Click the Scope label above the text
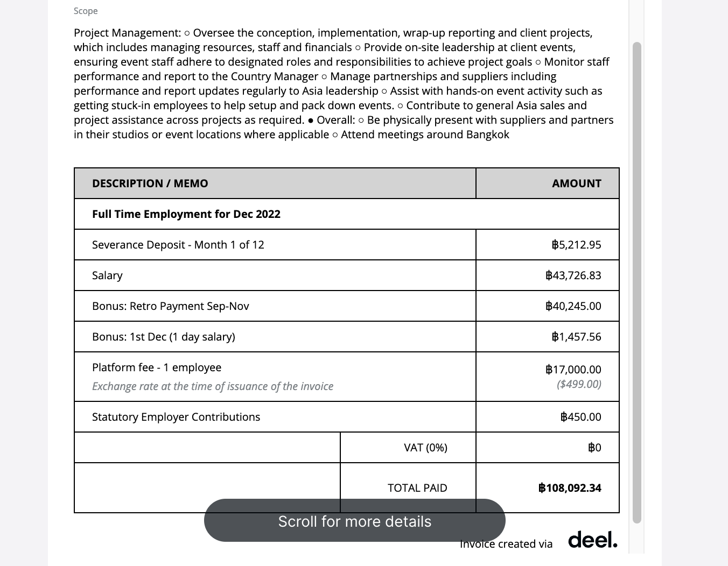728x566 pixels. 85,11
